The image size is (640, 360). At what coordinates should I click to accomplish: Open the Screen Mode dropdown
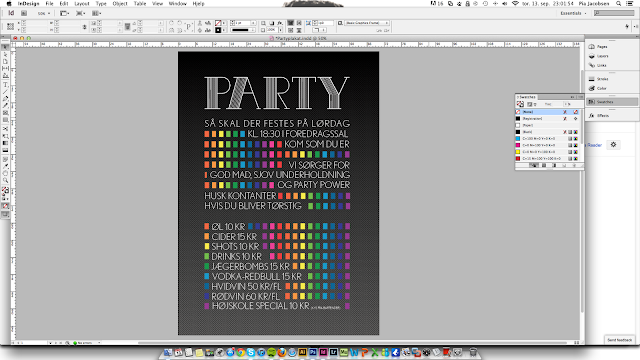80,13
